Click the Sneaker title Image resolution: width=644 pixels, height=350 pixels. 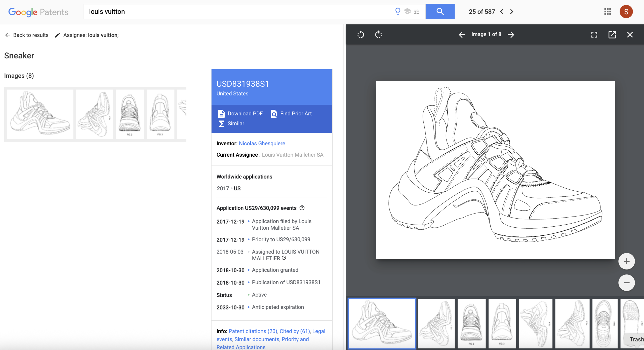point(19,55)
